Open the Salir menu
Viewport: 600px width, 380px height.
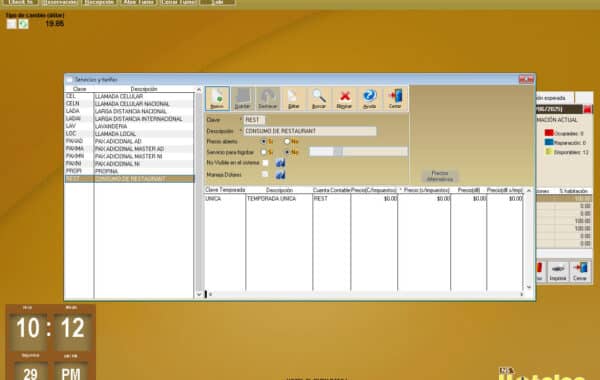click(217, 2)
